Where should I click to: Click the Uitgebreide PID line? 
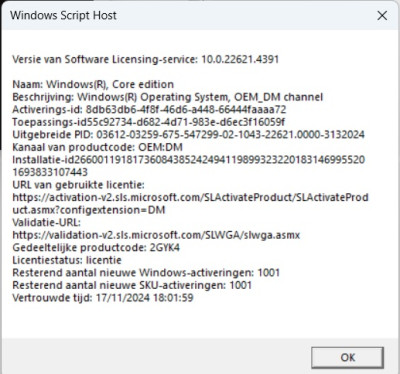pos(188,135)
